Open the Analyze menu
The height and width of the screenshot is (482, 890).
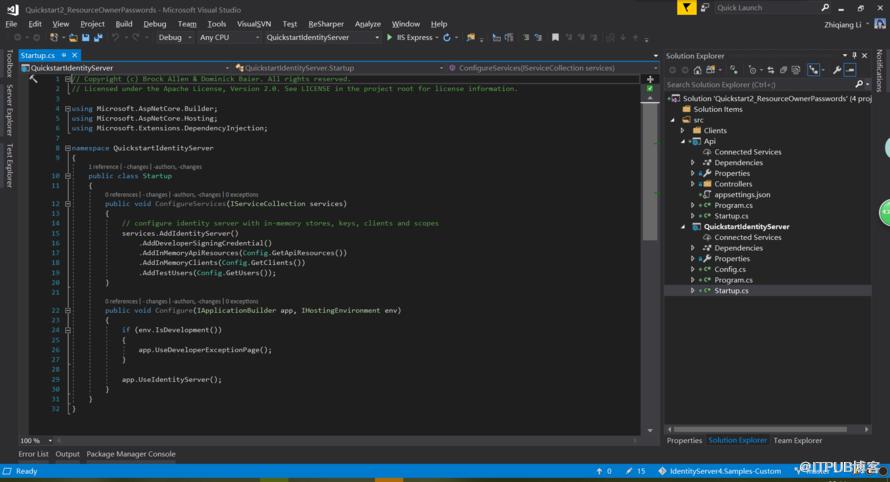[368, 24]
